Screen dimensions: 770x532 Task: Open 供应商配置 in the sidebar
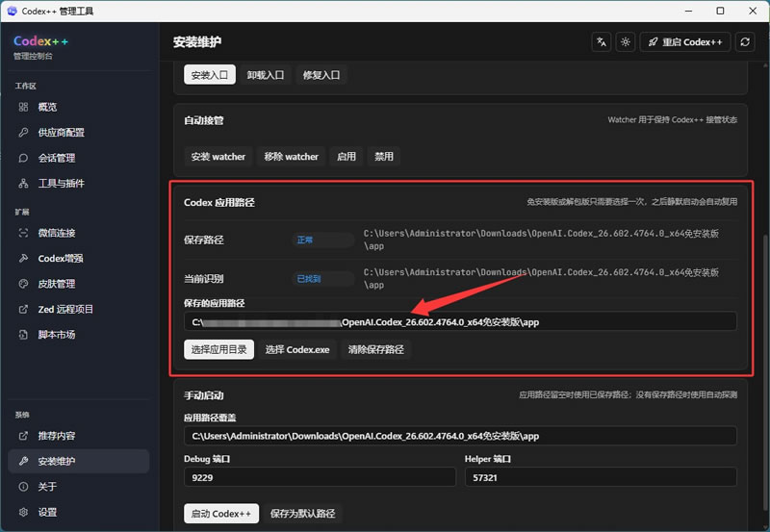click(x=79, y=133)
